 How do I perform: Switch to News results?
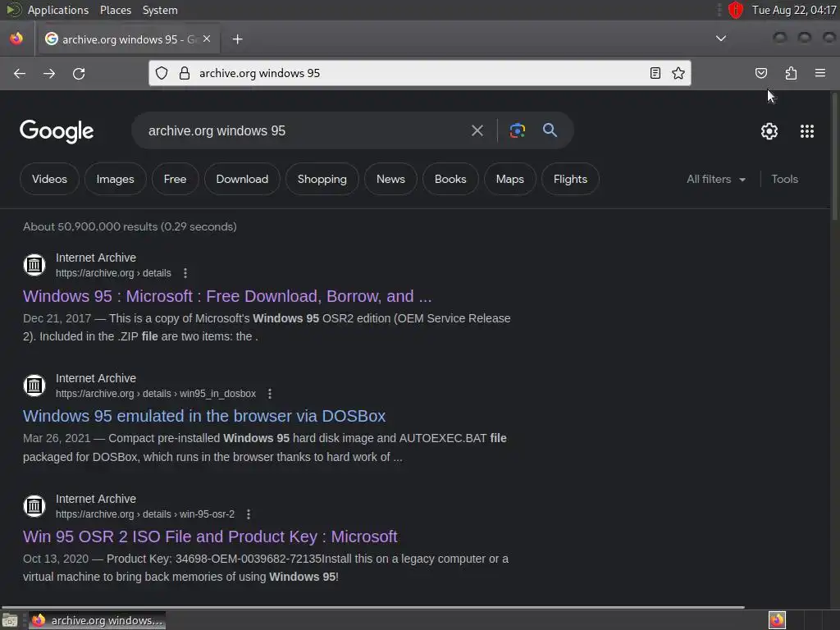(390, 179)
